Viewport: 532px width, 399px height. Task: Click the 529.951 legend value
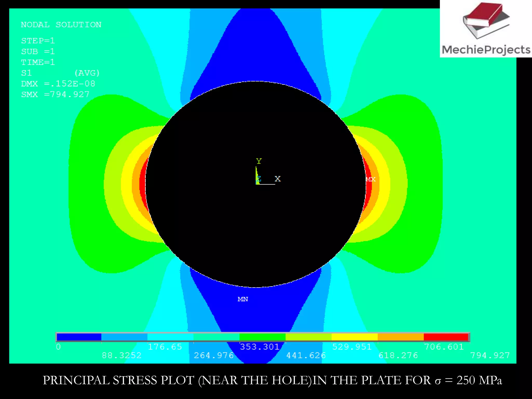(352, 347)
